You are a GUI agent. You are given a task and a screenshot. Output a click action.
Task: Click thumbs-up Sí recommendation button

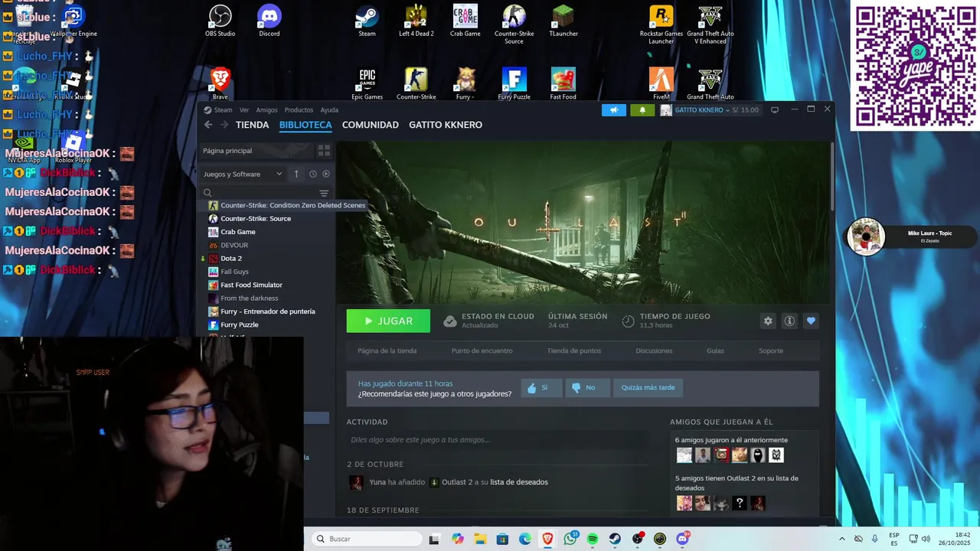[x=541, y=387]
